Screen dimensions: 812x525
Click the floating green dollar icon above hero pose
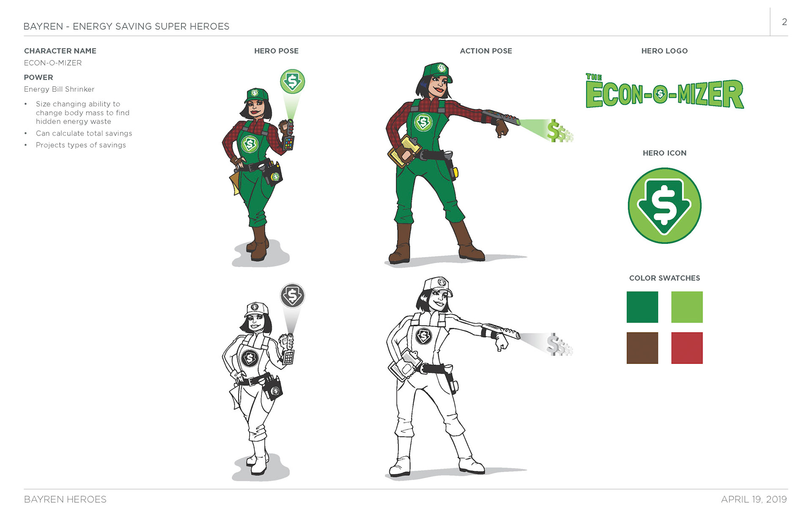point(292,81)
